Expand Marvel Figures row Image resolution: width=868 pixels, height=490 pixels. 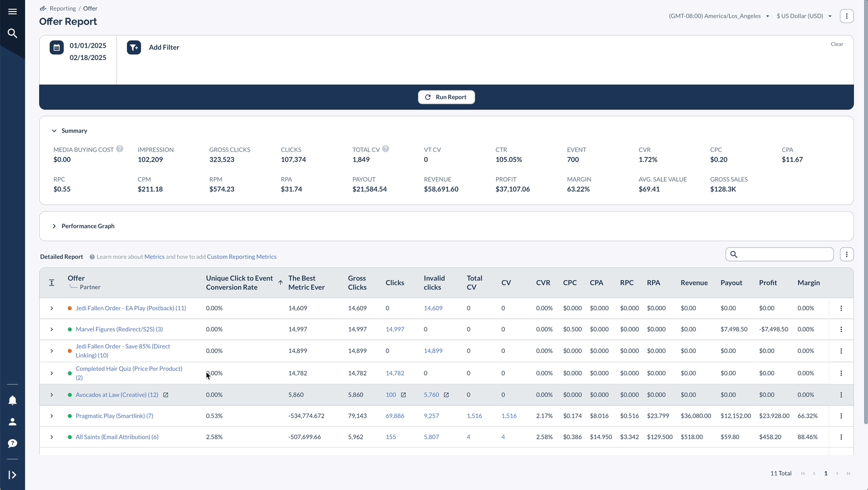pyautogui.click(x=52, y=329)
